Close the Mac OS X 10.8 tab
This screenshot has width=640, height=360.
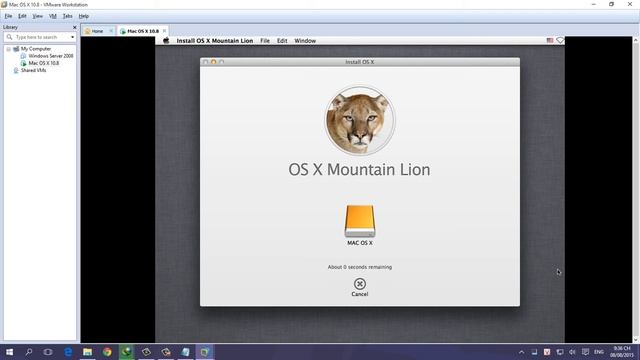pyautogui.click(x=164, y=31)
